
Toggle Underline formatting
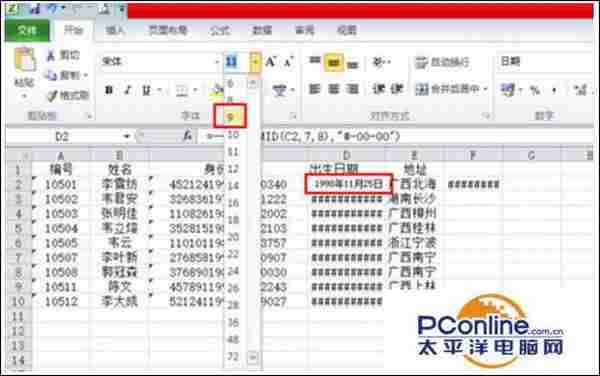[x=146, y=90]
